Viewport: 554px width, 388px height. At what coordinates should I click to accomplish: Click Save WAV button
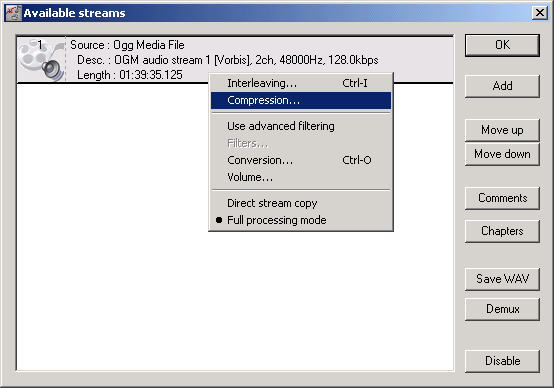[502, 279]
